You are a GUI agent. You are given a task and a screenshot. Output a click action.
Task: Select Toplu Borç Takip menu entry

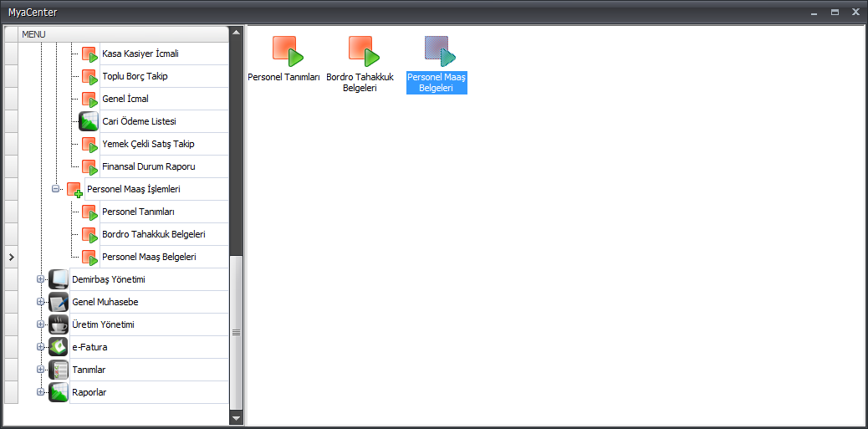click(135, 76)
